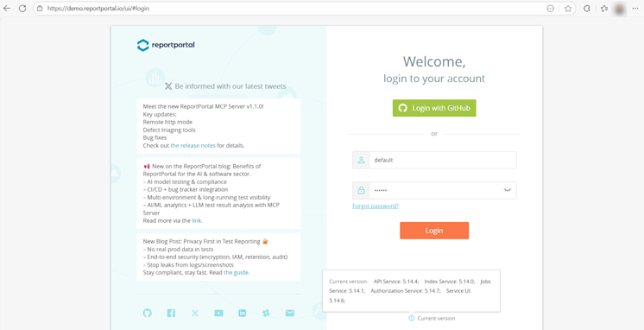Click 'Index Service: 5.14.0' version text
This screenshot has height=330, width=644.
coord(450,282)
